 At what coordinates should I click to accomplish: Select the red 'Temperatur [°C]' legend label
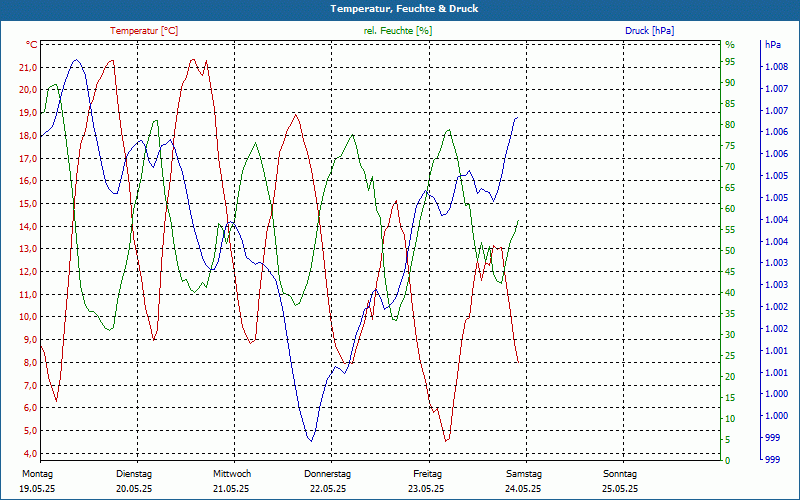click(x=144, y=31)
